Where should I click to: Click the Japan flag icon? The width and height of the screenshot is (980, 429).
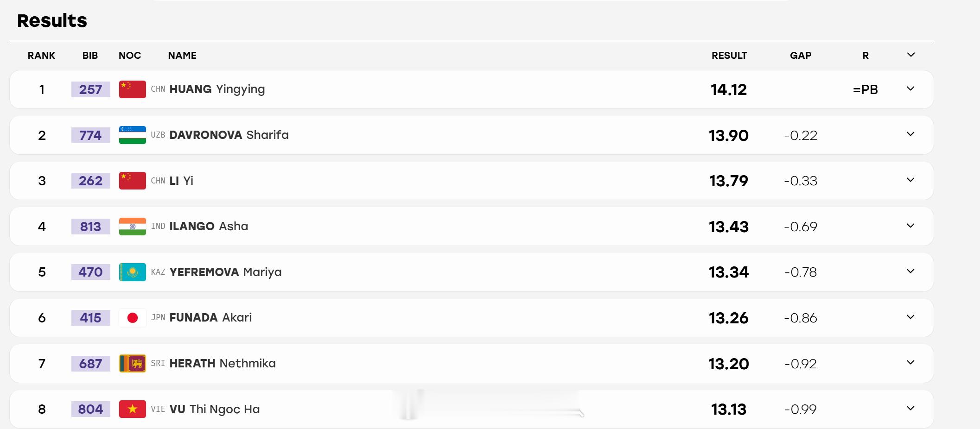pos(133,318)
